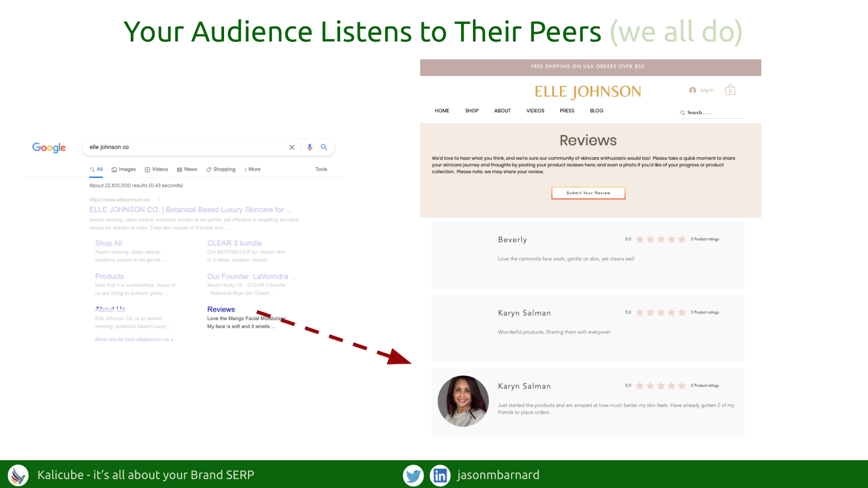The width and height of the screenshot is (868, 488).
Task: Open the About Us sitelink
Action: (110, 309)
